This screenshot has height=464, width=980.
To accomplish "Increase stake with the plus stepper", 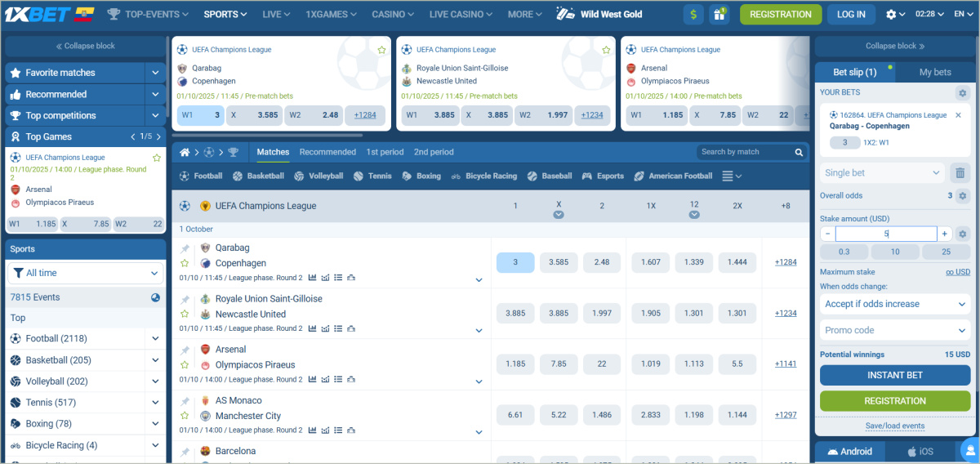I will tap(944, 234).
